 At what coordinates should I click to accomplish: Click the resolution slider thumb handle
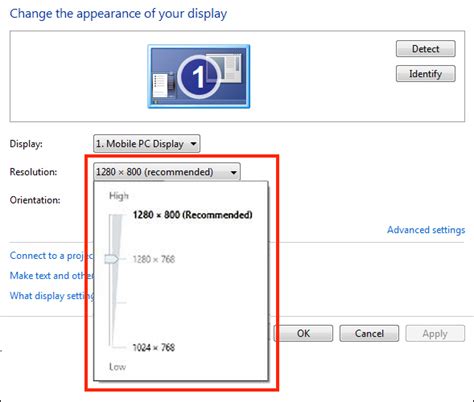[x=112, y=259]
